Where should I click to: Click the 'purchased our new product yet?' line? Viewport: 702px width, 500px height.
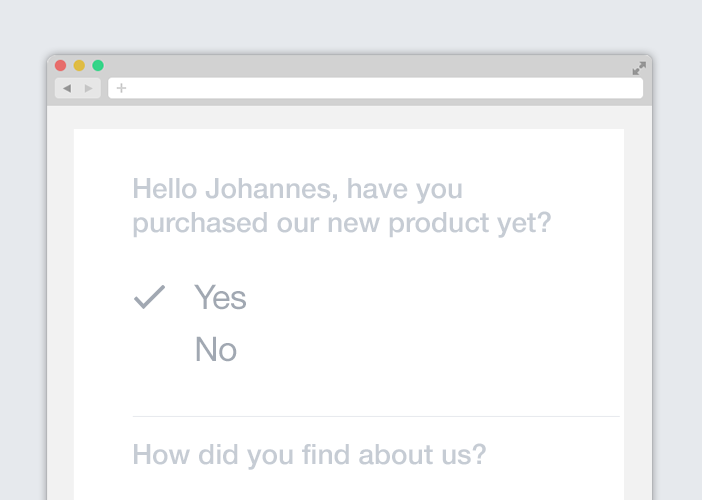(342, 222)
